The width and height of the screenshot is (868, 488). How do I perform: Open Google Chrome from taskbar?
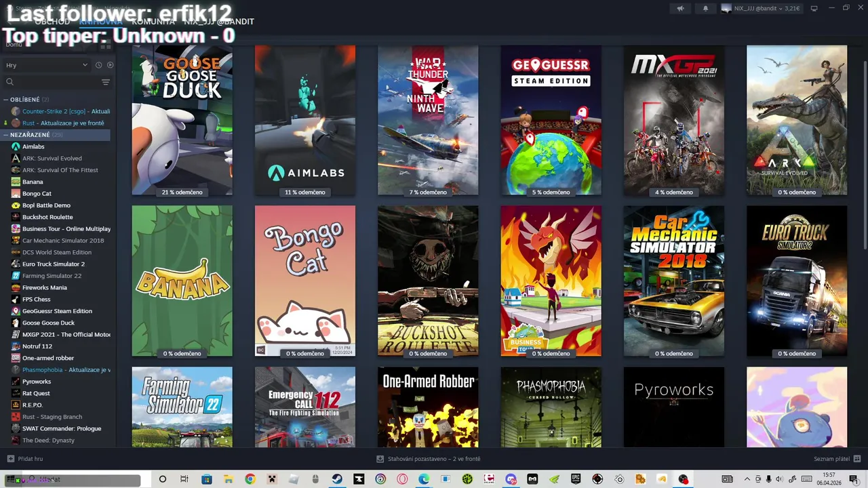pos(250,479)
